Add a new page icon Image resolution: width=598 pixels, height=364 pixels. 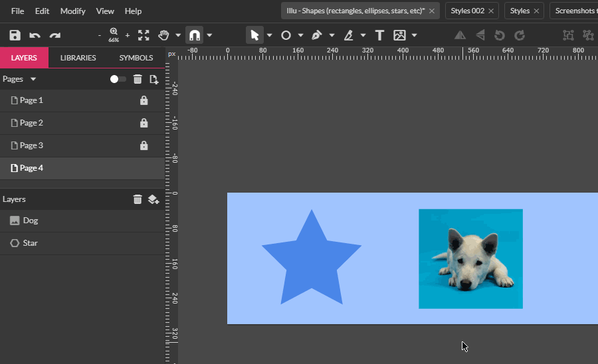point(153,79)
